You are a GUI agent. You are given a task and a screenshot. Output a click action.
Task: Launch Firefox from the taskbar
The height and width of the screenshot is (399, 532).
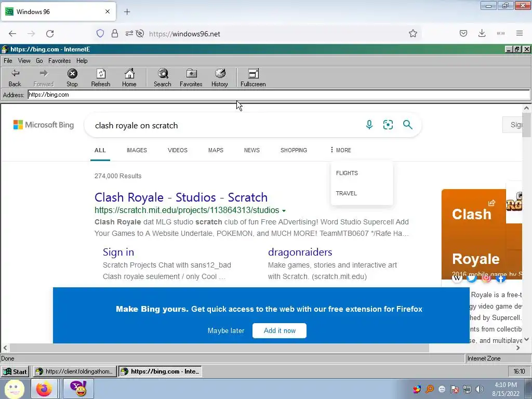(44, 389)
